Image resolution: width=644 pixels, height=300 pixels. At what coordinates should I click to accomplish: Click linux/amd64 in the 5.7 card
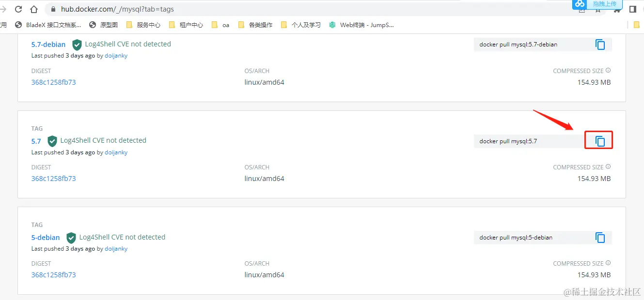coord(265,179)
